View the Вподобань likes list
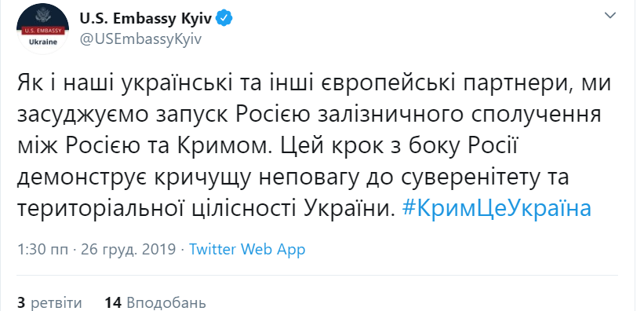 (165, 303)
